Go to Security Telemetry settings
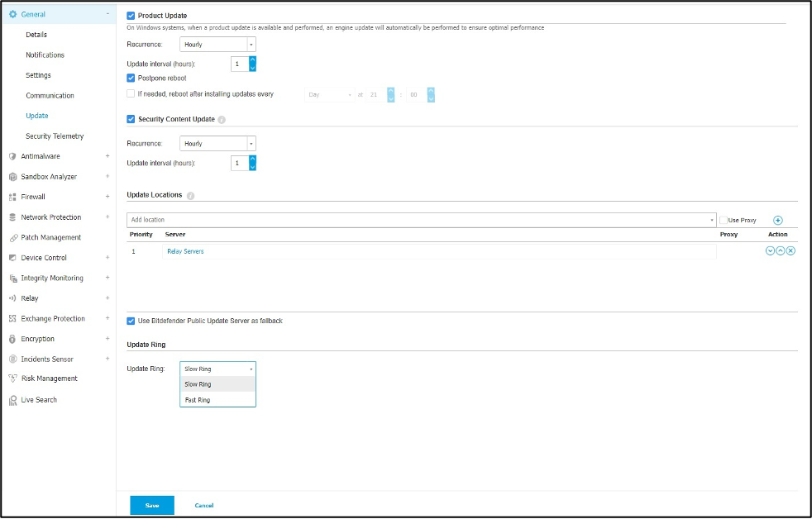Screen dimensions: 812x519 pyautogui.click(x=55, y=136)
